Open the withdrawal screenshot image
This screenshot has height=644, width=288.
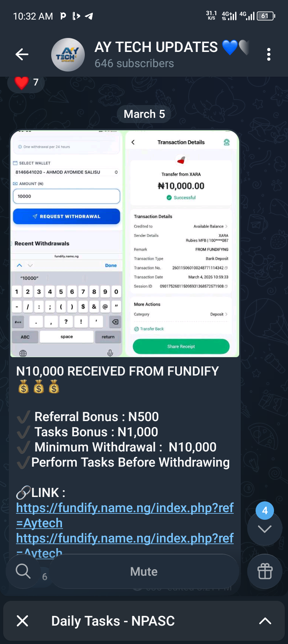tap(66, 244)
